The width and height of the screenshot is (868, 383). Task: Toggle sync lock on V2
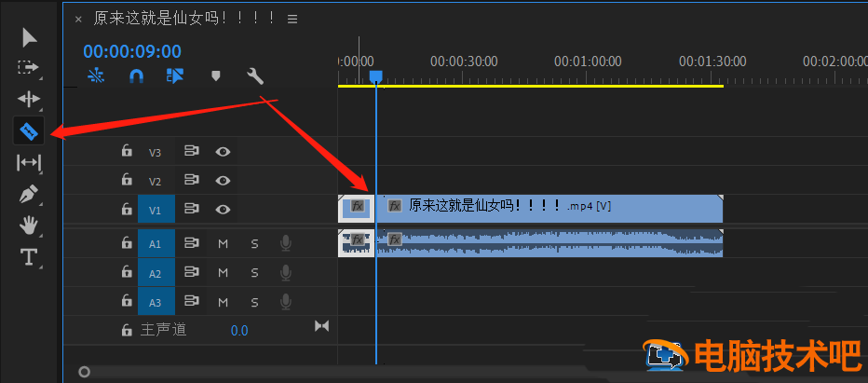192,180
